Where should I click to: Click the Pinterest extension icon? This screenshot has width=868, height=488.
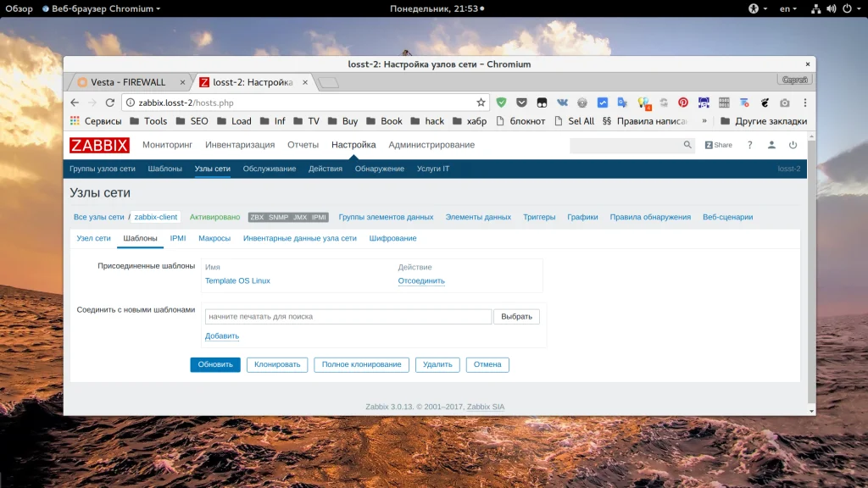pos(683,103)
